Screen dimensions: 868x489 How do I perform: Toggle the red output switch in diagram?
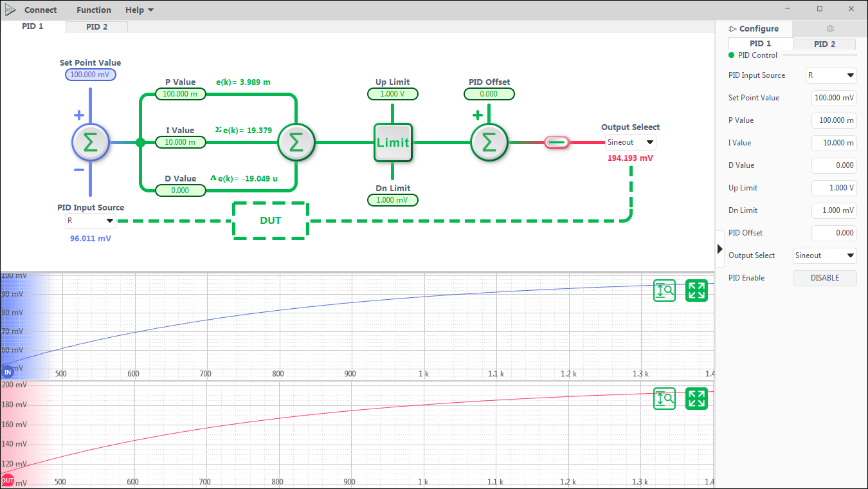(557, 142)
